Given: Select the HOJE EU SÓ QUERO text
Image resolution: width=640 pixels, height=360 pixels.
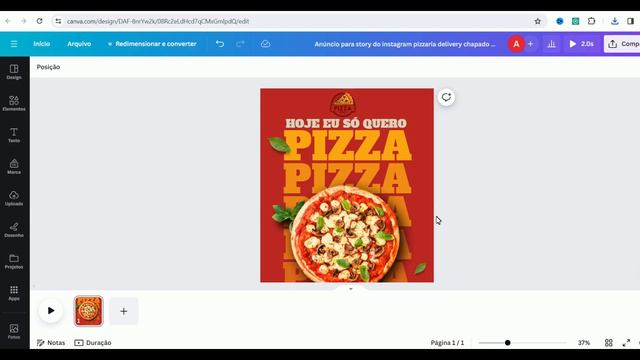Looking at the screenshot, I should click(x=346, y=123).
